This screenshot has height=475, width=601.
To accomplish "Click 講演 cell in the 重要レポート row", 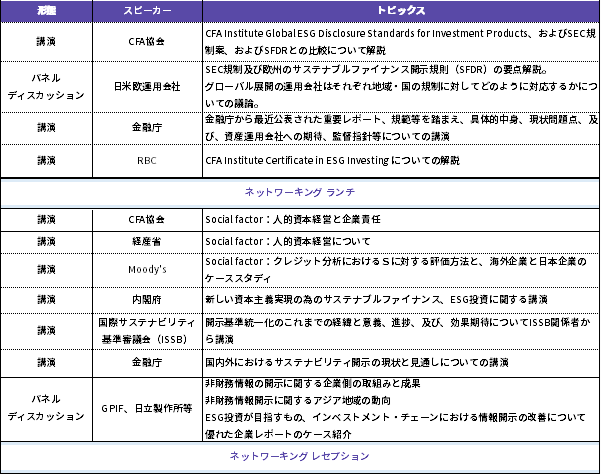I will click(x=46, y=128).
